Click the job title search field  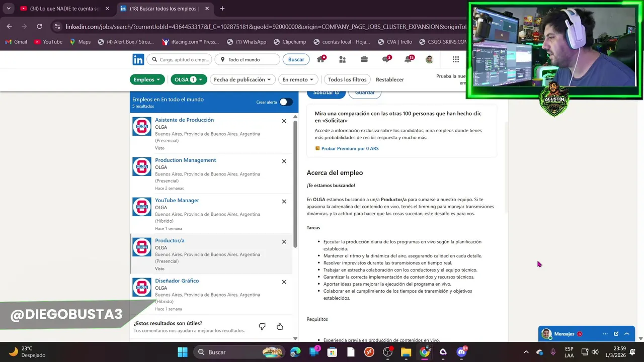click(180, 59)
